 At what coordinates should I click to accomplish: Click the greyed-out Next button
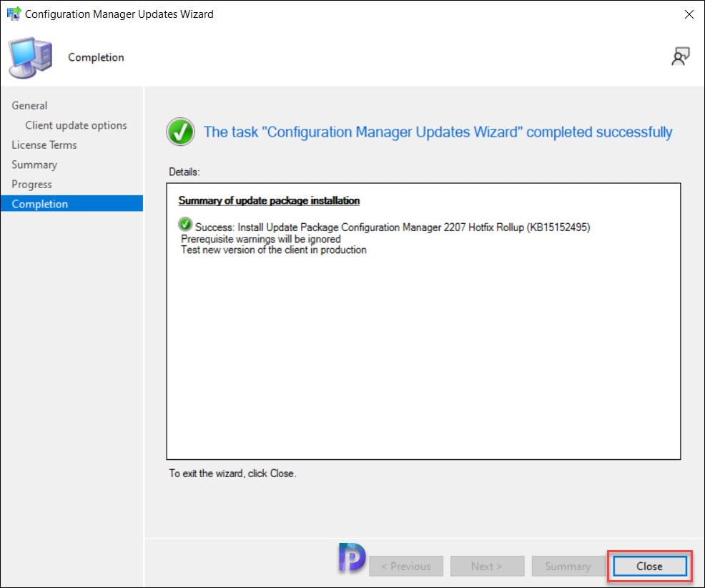coord(487,566)
